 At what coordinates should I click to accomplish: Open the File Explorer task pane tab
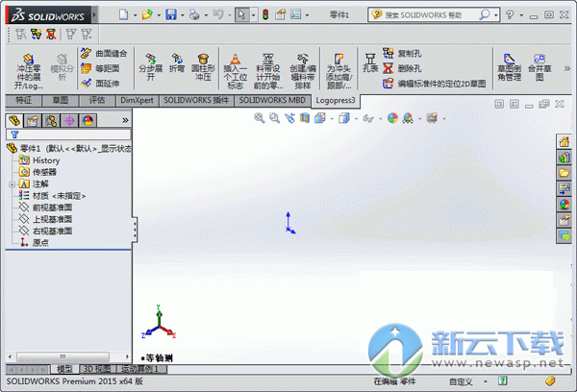tap(564, 173)
